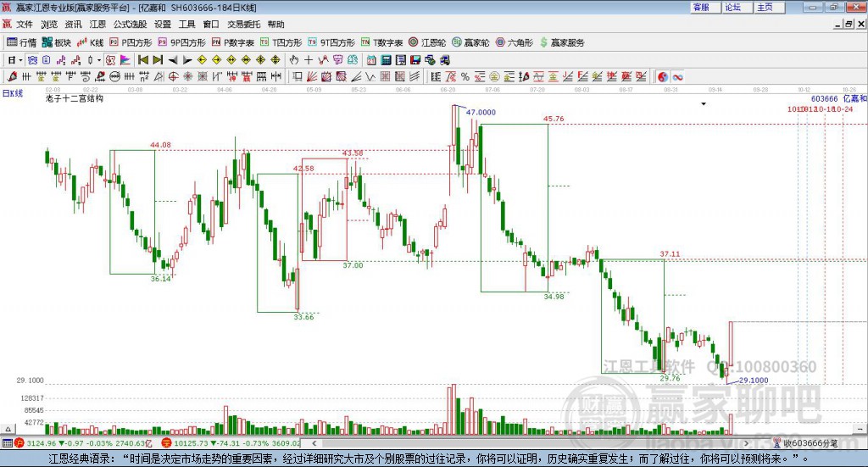868x467 pixels.
Task: Click the horizontal scrollbar track at the bottom
Action: click(531, 443)
